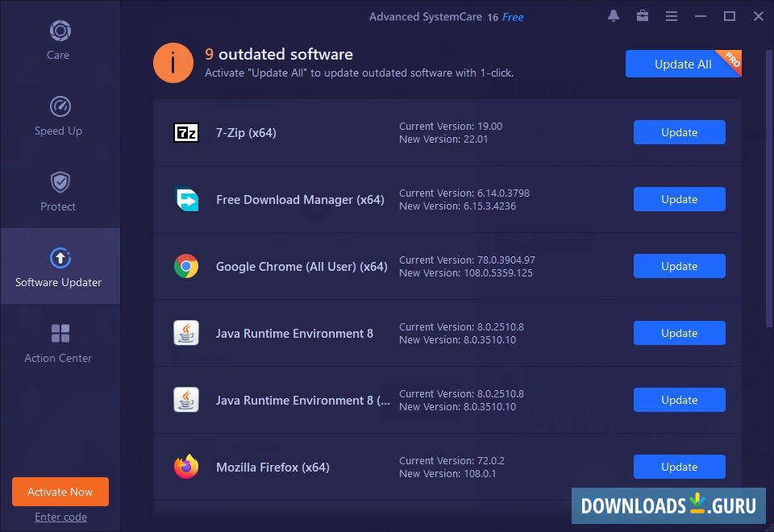Viewport: 774px width, 532px height.
Task: Select Free Download Manager (x64) name text
Action: (x=300, y=200)
